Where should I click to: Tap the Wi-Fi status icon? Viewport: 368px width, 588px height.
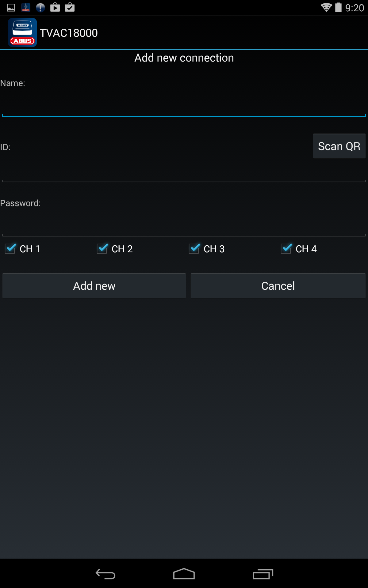[326, 7]
